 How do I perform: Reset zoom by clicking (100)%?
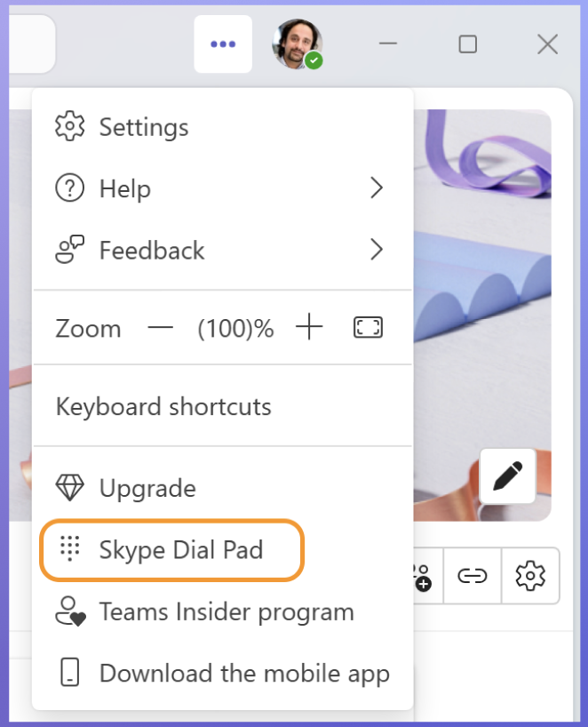tap(235, 329)
